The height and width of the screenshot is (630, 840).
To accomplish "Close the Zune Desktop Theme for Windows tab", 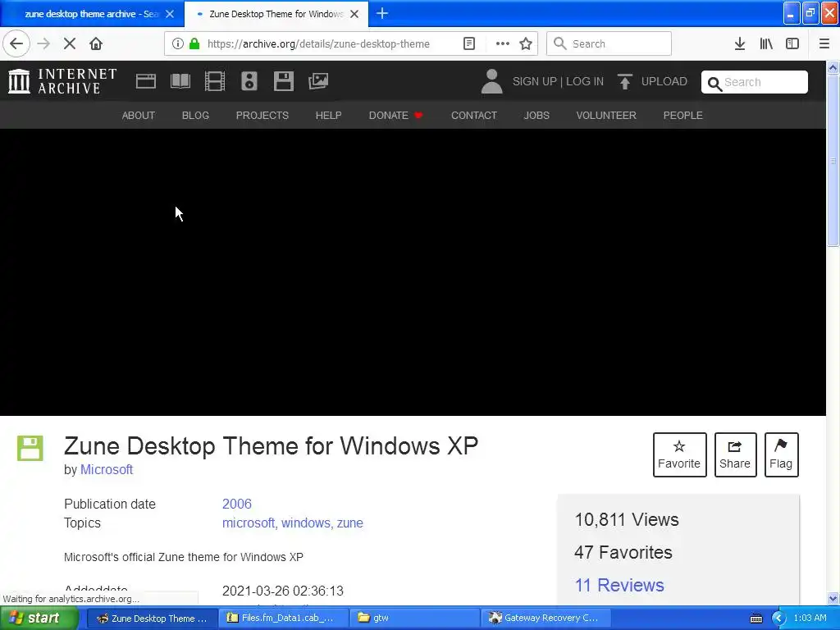I will tap(354, 14).
